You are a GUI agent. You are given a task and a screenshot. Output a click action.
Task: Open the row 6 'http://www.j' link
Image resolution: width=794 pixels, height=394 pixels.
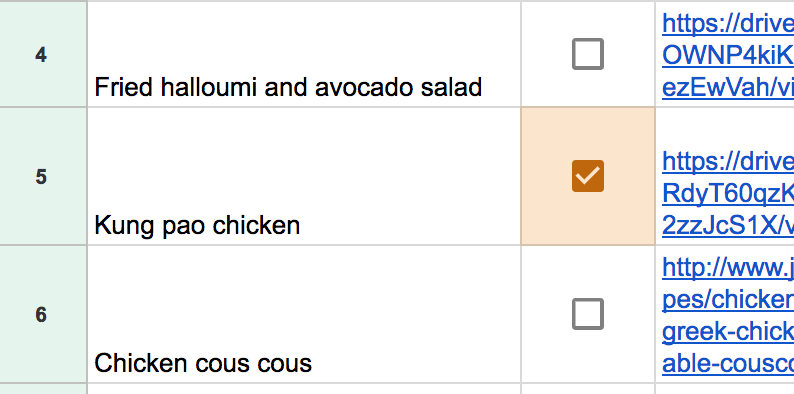point(728,267)
